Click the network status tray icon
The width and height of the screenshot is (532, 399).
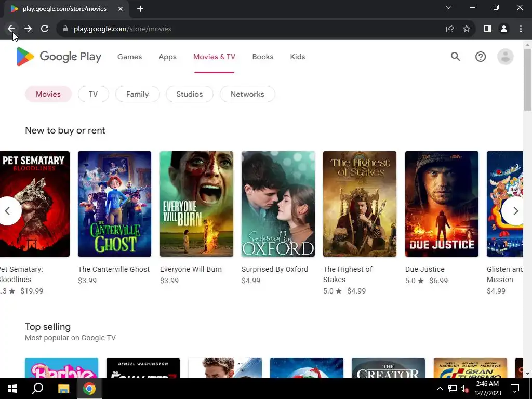(x=453, y=389)
